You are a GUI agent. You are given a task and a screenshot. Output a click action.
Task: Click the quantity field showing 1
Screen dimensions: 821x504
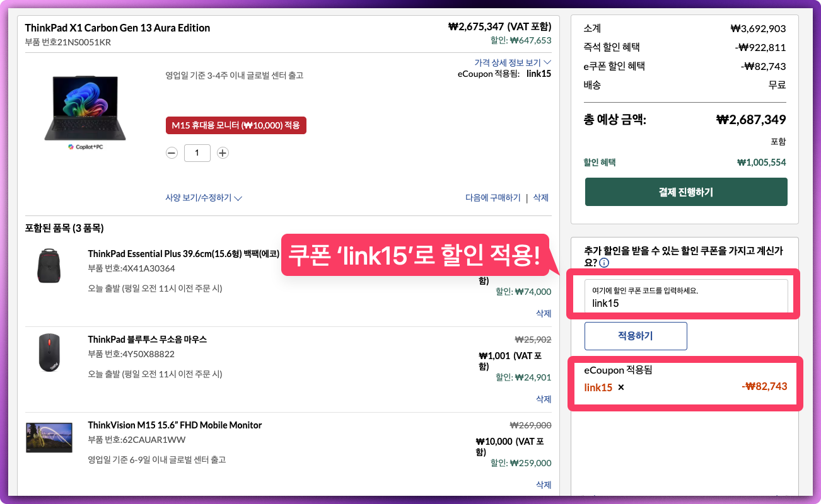[197, 153]
